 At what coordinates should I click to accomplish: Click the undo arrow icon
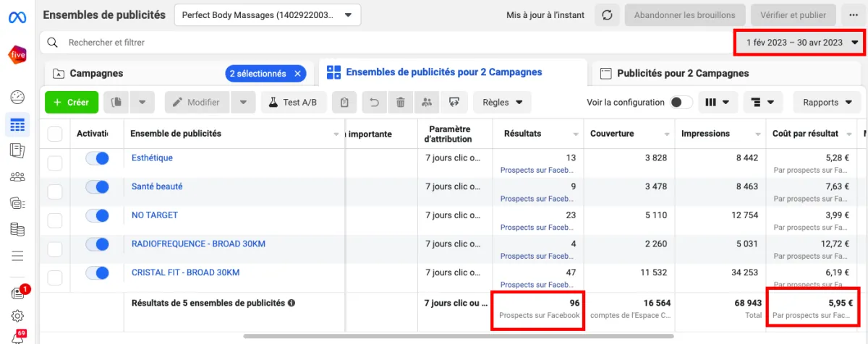374,103
